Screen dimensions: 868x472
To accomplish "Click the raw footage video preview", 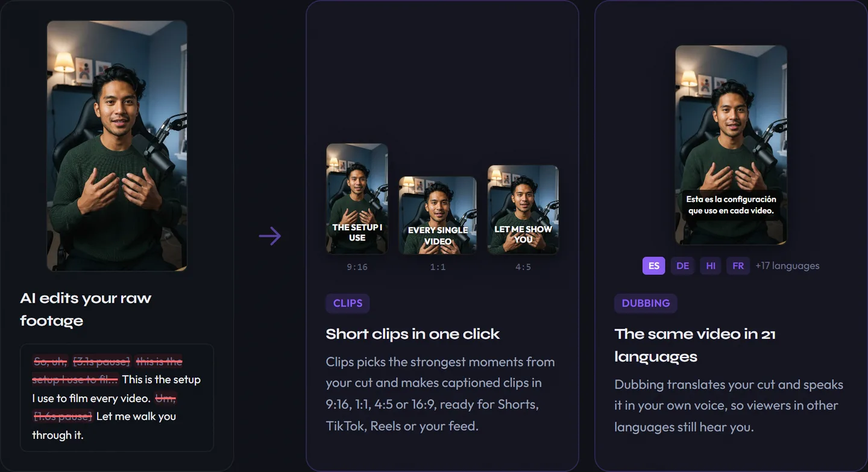I will [117, 146].
